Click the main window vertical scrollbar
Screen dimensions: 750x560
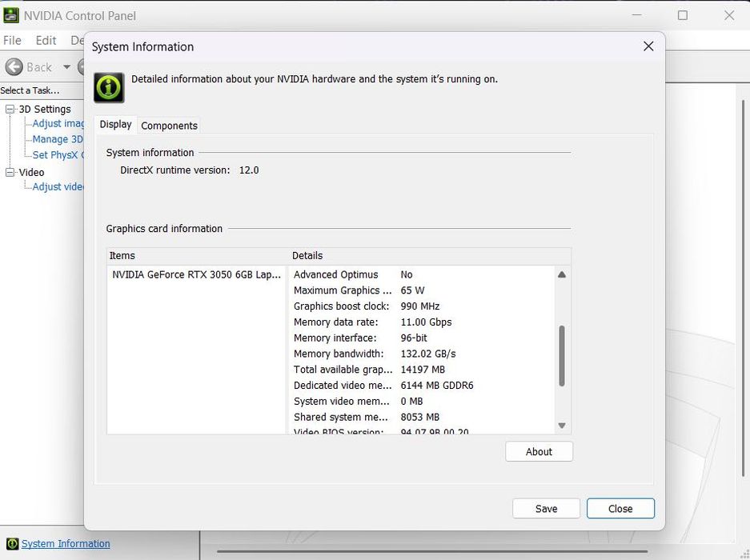[x=743, y=287]
